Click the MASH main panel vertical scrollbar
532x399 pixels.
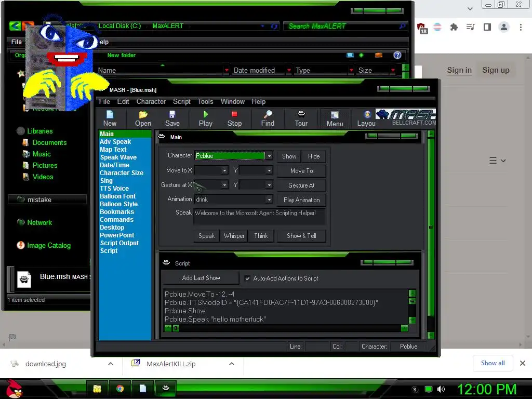pos(431,234)
